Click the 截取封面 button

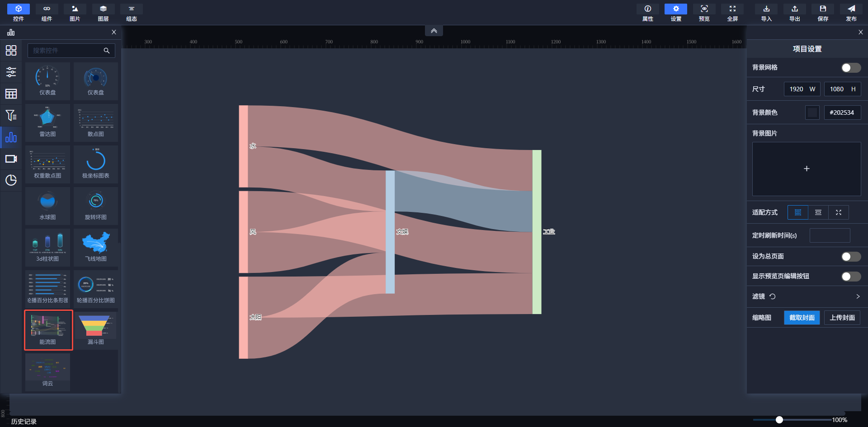(802, 318)
